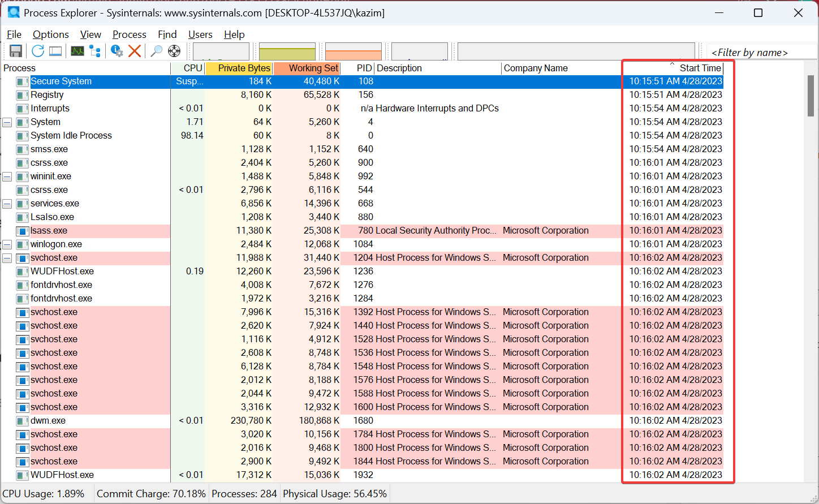819x504 pixels.
Task: Select fontdrvhost.exe with PID 1284
Action: point(61,299)
